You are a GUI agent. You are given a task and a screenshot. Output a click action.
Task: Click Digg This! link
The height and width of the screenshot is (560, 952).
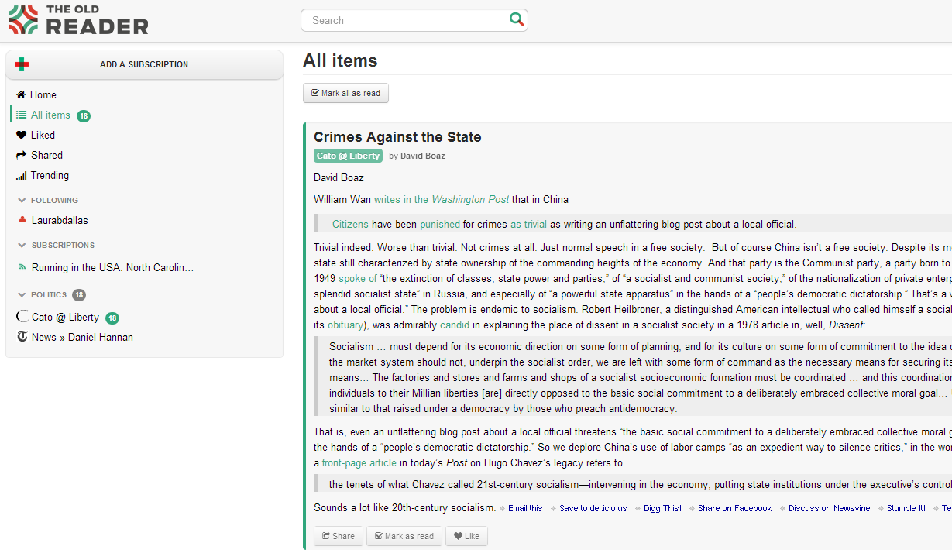tap(662, 509)
